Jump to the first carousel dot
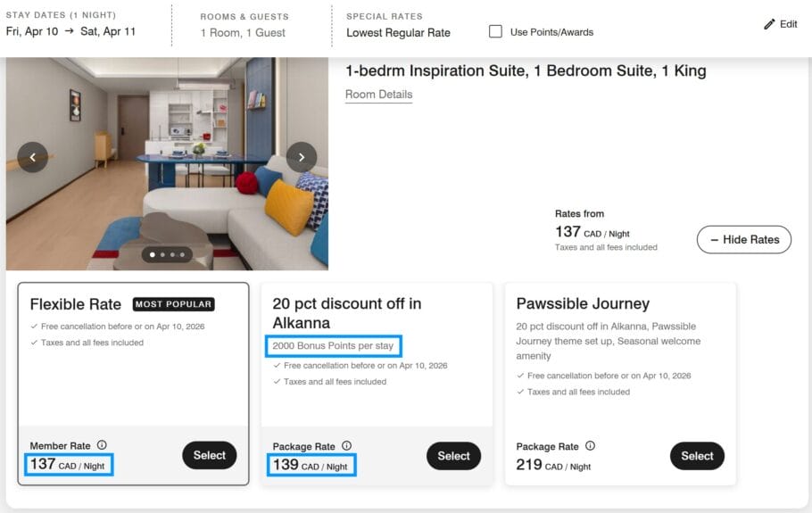The image size is (812, 513). 152,255
